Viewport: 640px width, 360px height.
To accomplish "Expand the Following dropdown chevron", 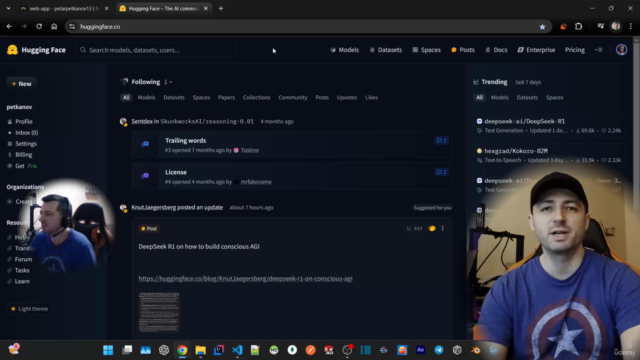I will (x=171, y=82).
